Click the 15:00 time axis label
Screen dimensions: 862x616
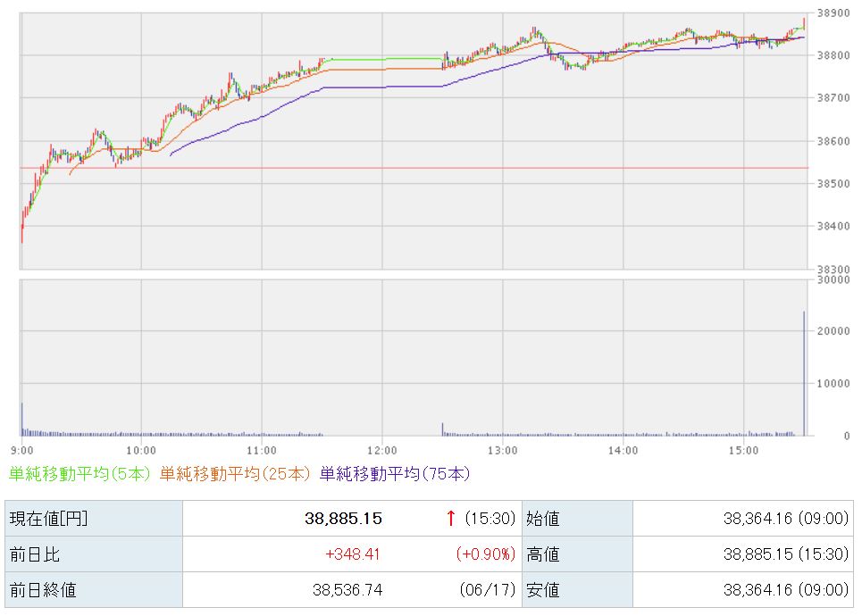click(x=743, y=451)
